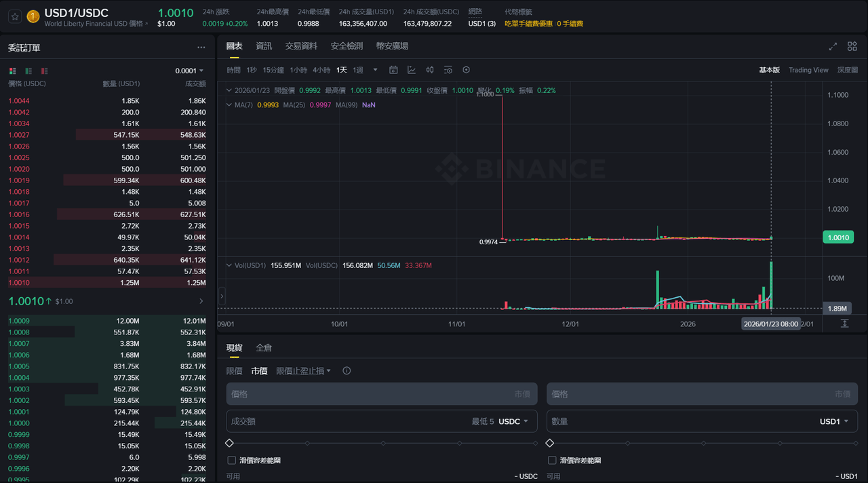Select the 全倉 margin option
Image resolution: width=868 pixels, height=483 pixels.
264,347
